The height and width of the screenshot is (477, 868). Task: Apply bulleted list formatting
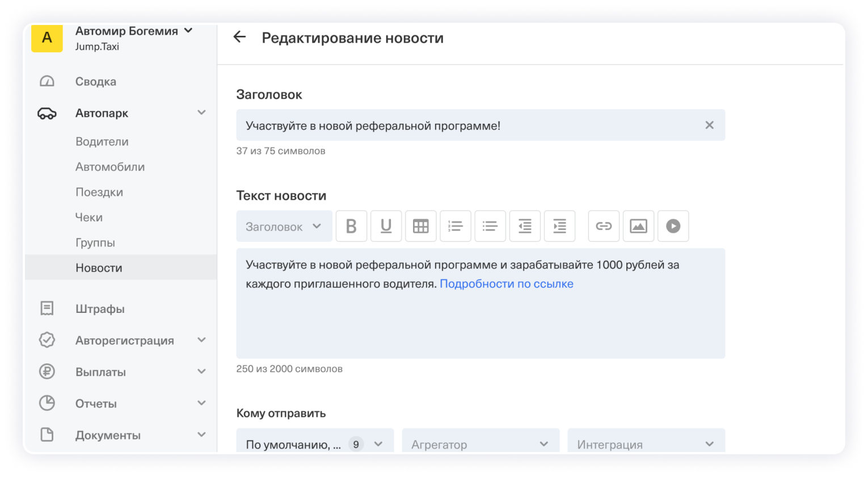click(490, 227)
